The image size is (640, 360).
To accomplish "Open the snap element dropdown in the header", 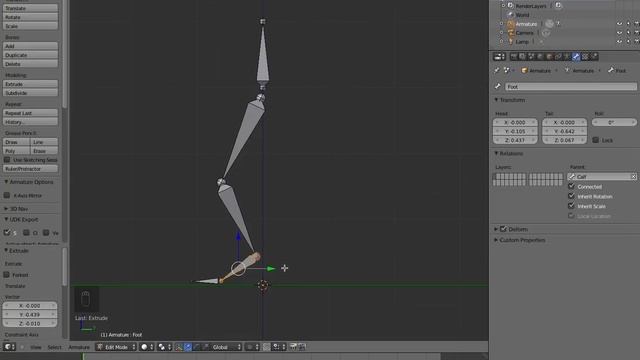I will pos(280,347).
